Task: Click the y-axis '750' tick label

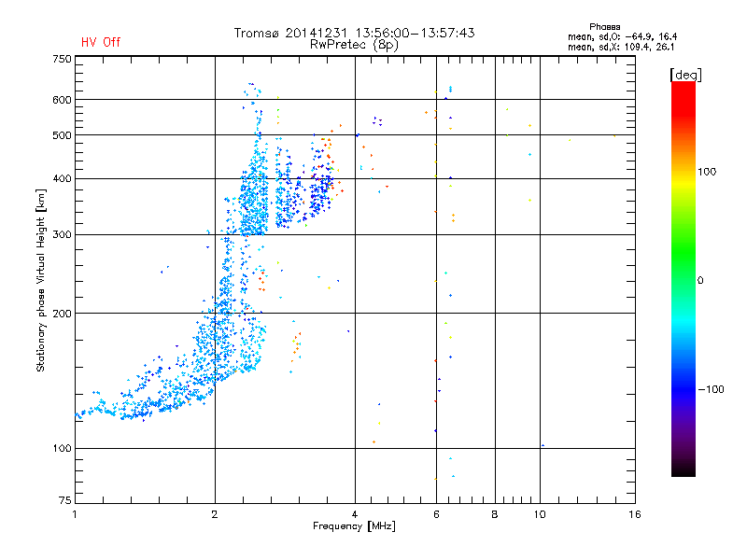Action: click(x=62, y=59)
